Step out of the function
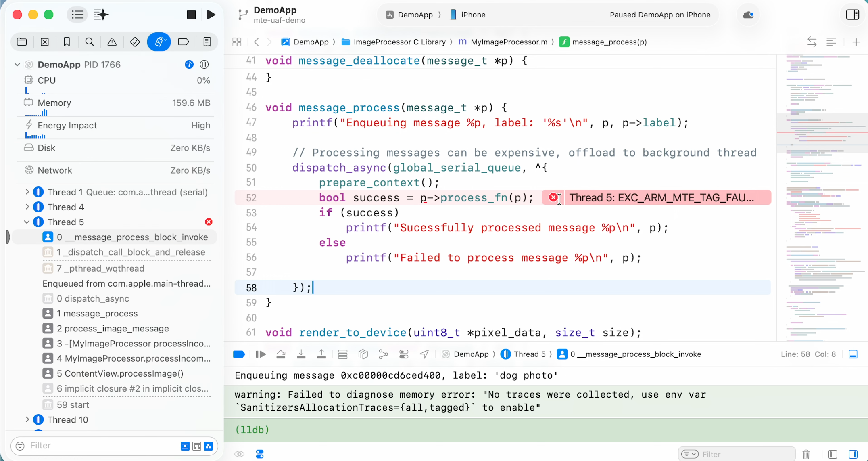The height and width of the screenshot is (461, 868). (321, 354)
